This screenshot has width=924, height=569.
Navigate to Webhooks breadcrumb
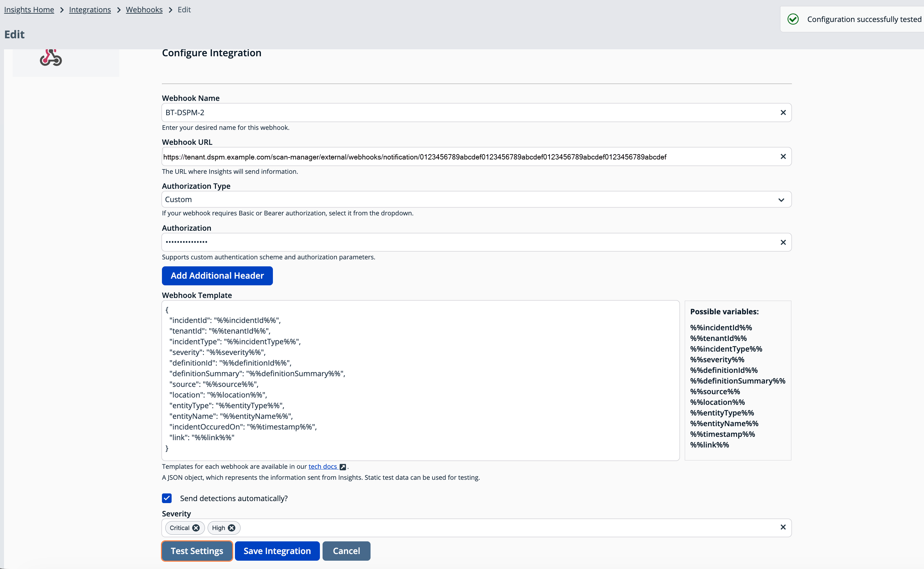144,9
